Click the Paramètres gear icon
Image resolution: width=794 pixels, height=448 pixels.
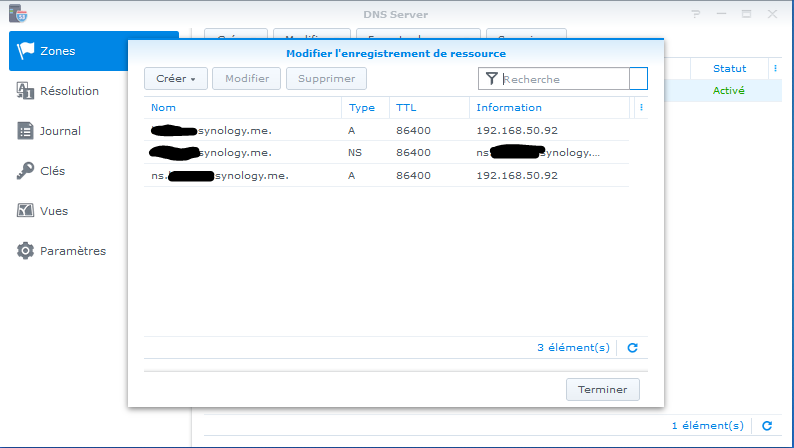click(25, 251)
